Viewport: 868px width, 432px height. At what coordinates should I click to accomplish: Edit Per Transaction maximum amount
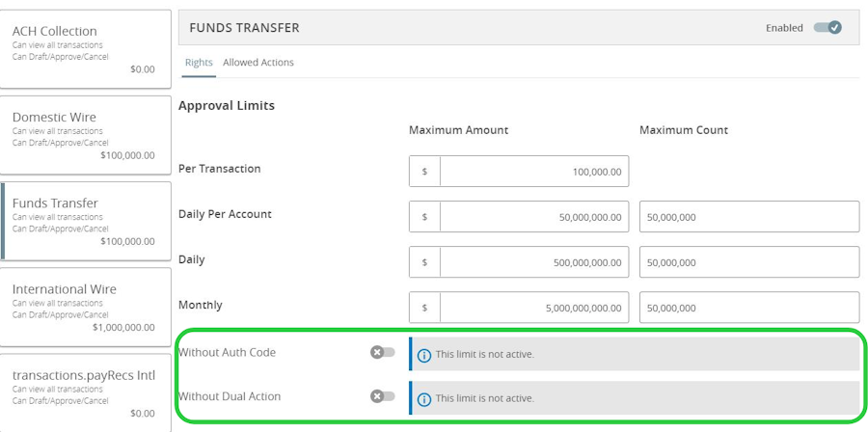tap(533, 172)
